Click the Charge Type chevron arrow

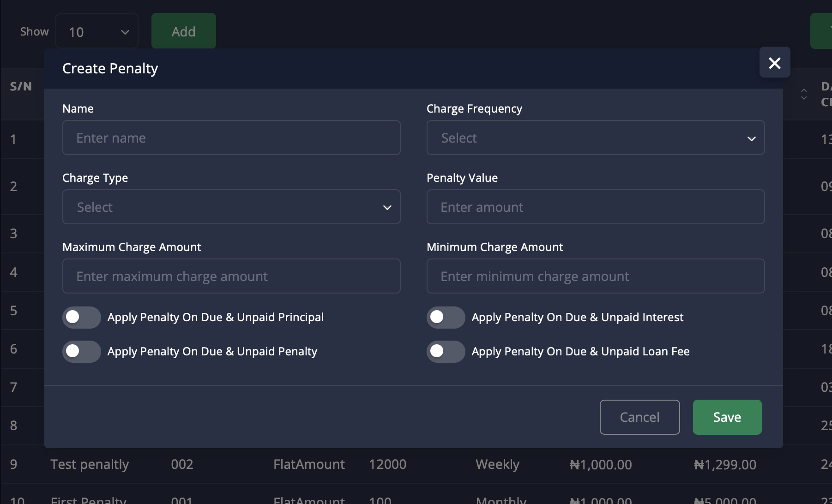click(x=387, y=208)
